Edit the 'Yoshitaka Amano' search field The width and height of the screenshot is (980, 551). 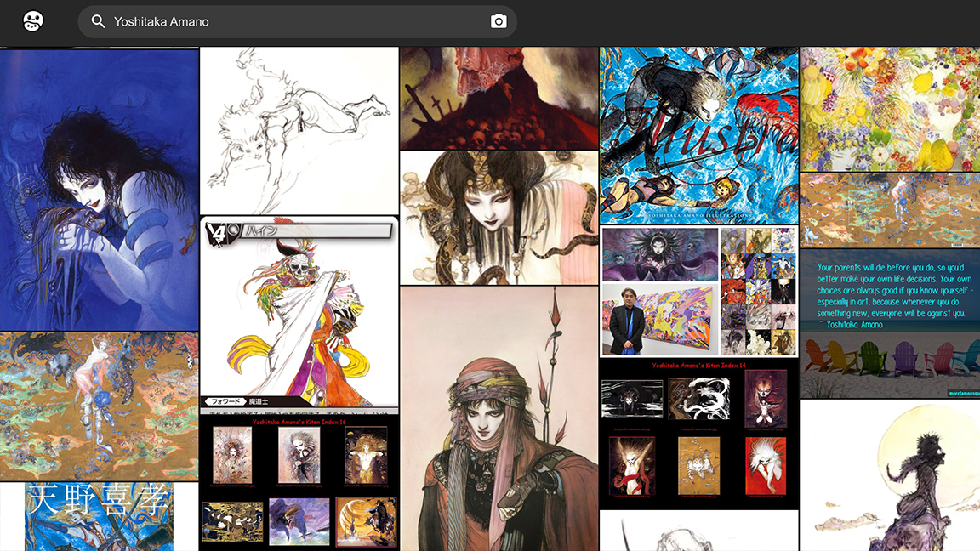tap(298, 22)
